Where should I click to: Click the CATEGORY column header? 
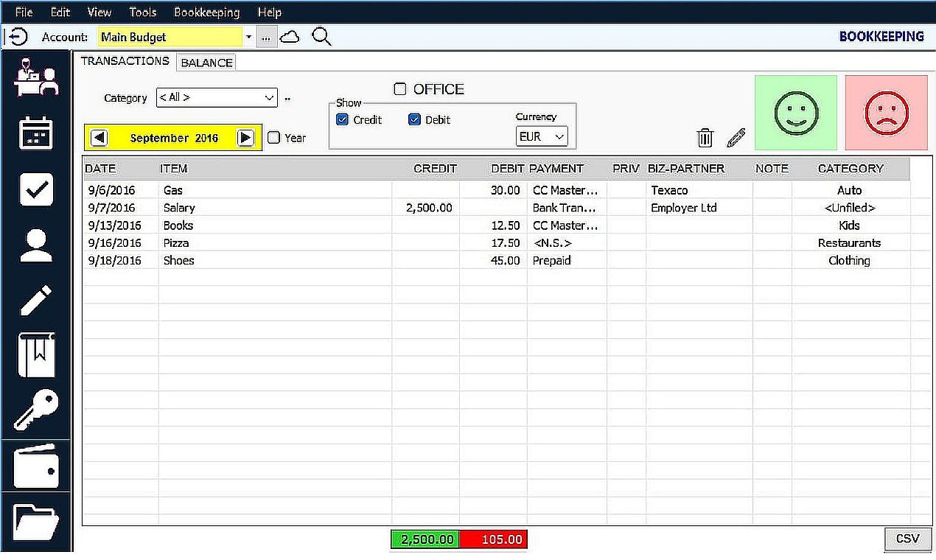coord(851,169)
